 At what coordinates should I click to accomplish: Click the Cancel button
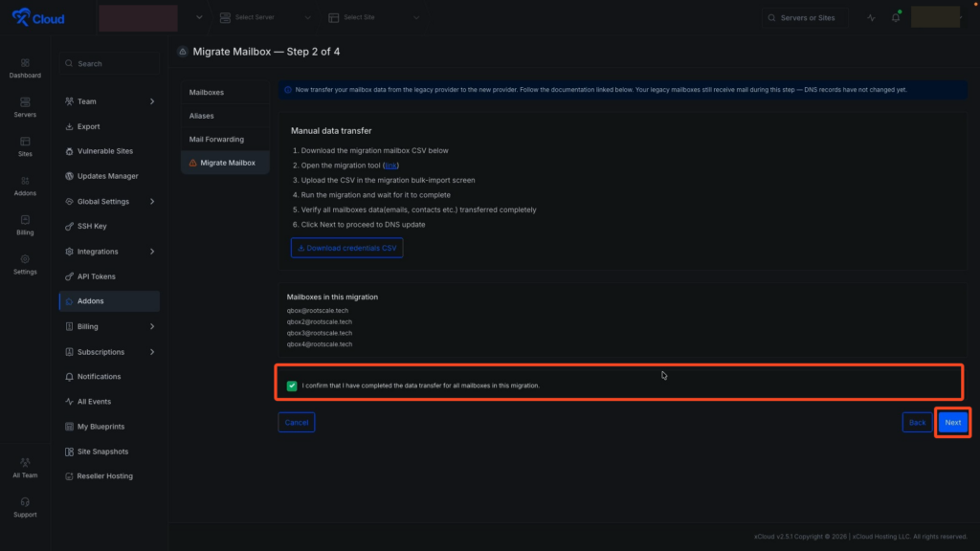(x=297, y=422)
